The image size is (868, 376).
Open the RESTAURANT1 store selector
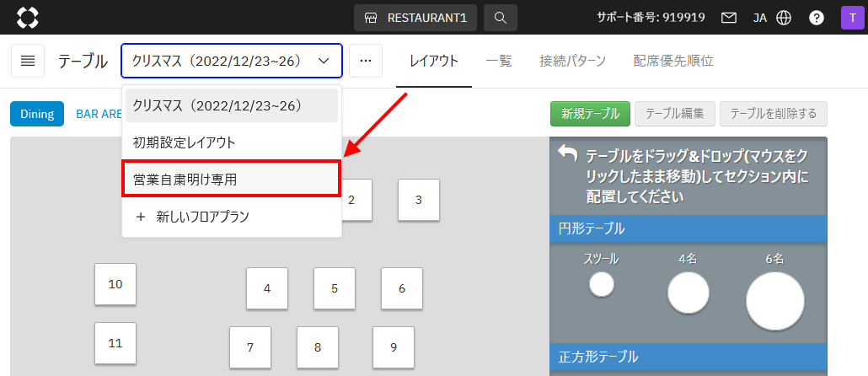coord(415,18)
